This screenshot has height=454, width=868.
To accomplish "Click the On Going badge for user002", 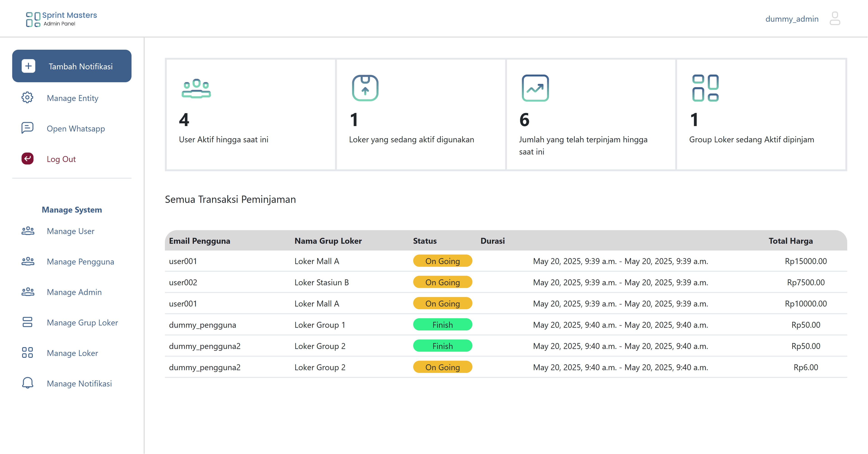I will [442, 282].
